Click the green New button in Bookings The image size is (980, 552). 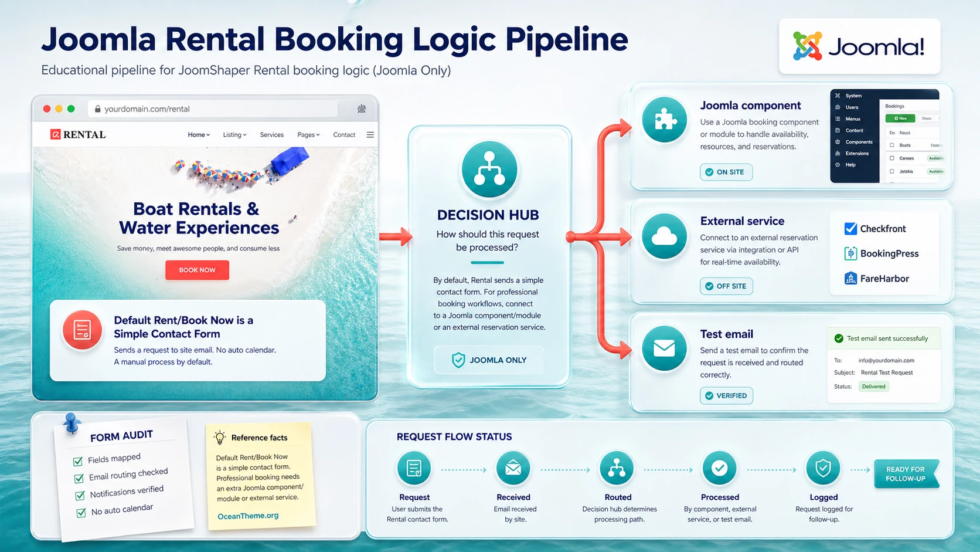click(900, 118)
